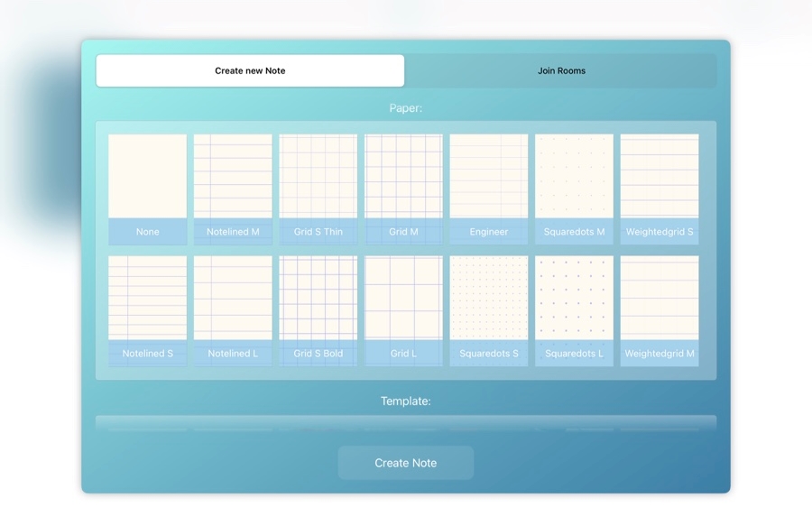Choose the Engineer paper style

click(489, 189)
